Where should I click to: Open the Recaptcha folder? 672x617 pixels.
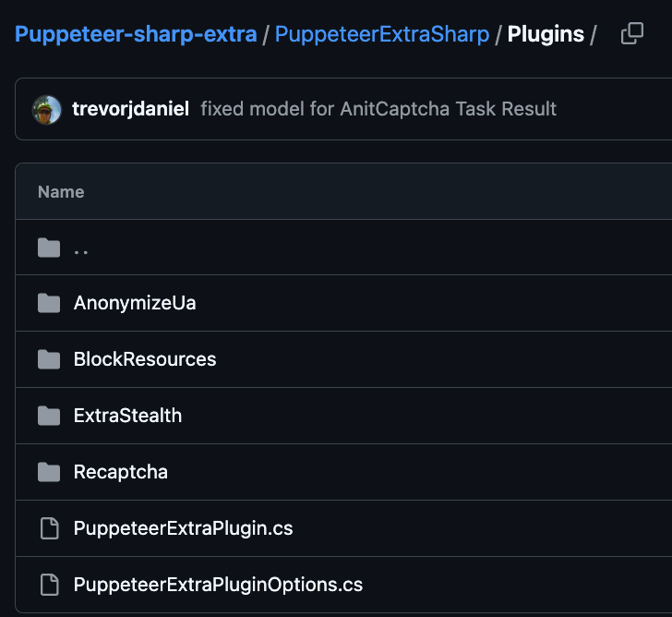[x=120, y=472]
